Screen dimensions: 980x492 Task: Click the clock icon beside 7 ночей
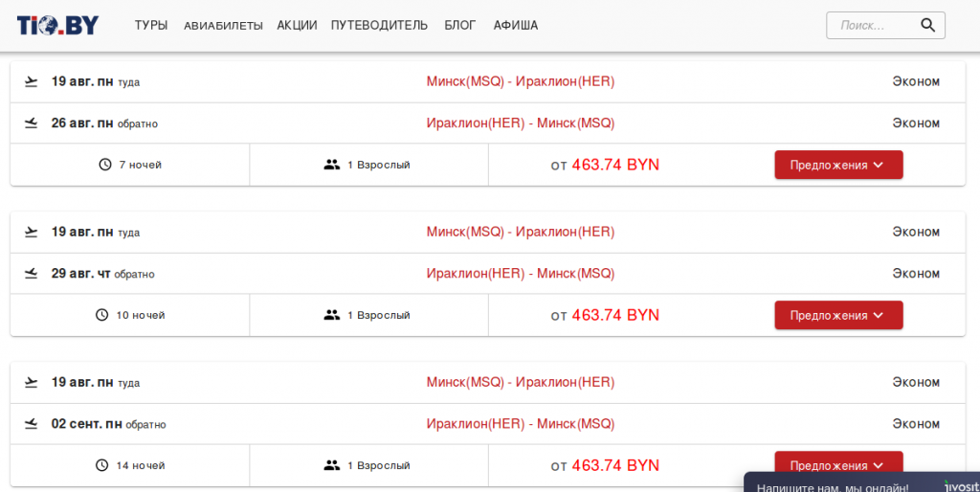pos(105,165)
